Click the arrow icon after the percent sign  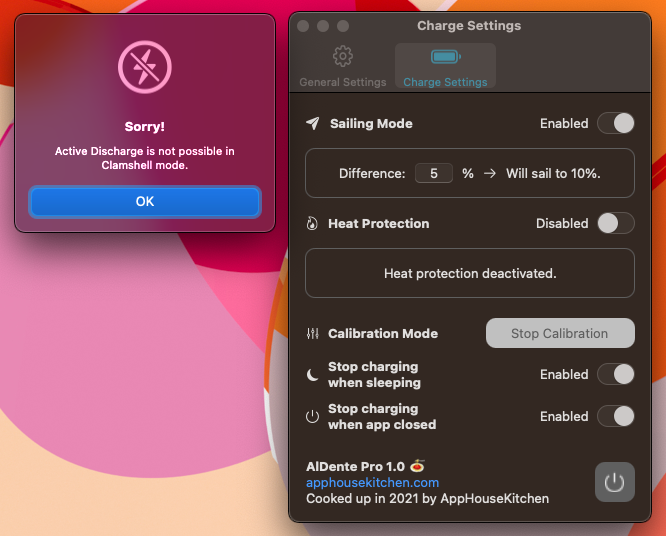(x=490, y=173)
